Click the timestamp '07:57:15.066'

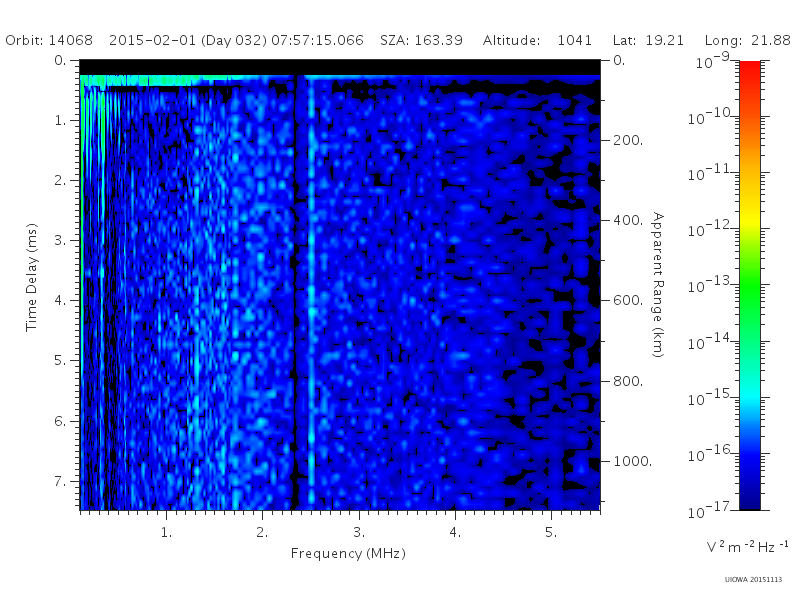[317, 40]
